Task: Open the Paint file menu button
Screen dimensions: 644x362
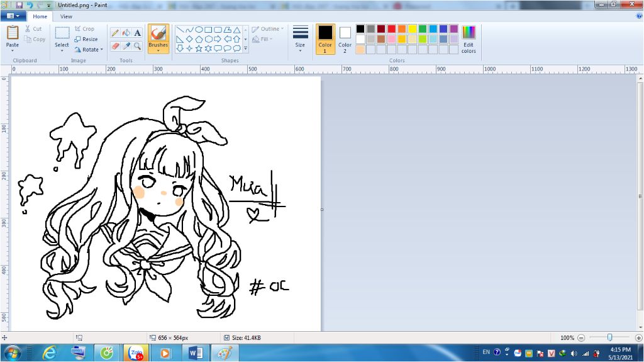Action: (x=13, y=16)
